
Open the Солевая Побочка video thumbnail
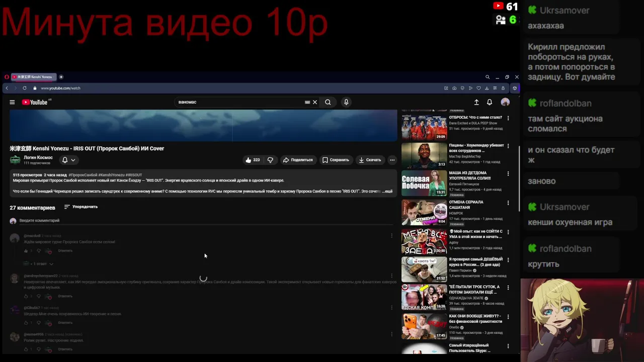(x=424, y=183)
